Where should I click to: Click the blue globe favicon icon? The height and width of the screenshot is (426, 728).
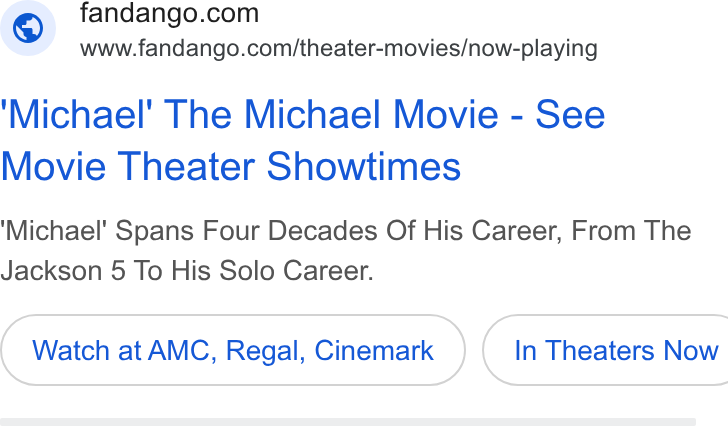[x=27, y=28]
